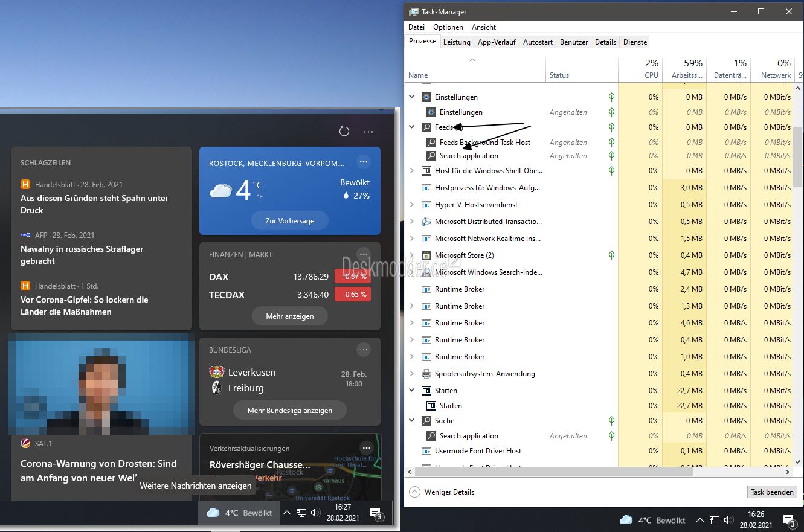This screenshot has width=804, height=532.
Task: Click the Microsoft Store process icon
Action: [x=426, y=255]
